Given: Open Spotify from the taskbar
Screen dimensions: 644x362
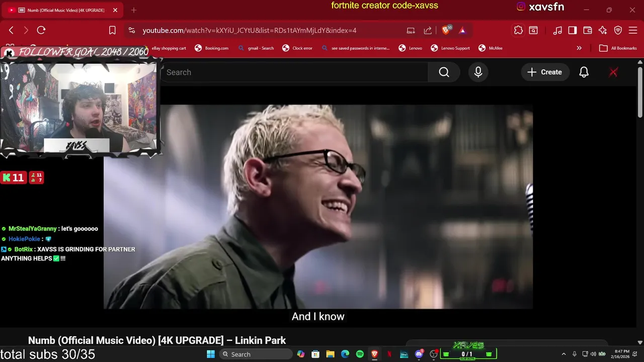Looking at the screenshot, I should coord(360,354).
